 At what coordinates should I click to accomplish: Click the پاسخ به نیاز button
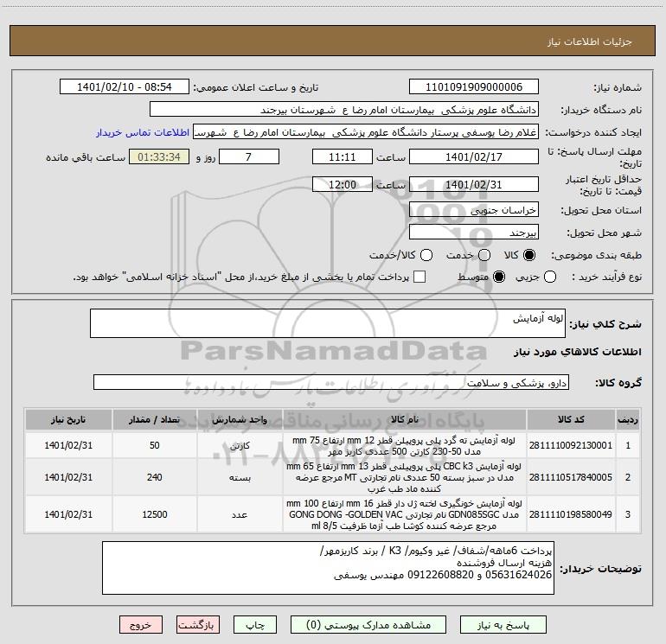[503, 625]
